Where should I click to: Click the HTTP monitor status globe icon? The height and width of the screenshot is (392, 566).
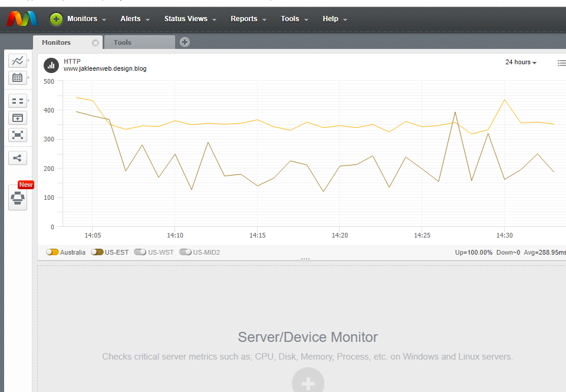point(51,65)
